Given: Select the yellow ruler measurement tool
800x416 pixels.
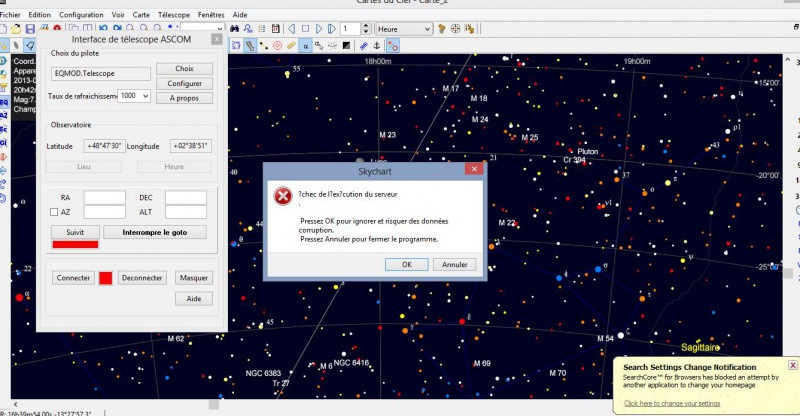Looking at the screenshot, I should pos(291,46).
